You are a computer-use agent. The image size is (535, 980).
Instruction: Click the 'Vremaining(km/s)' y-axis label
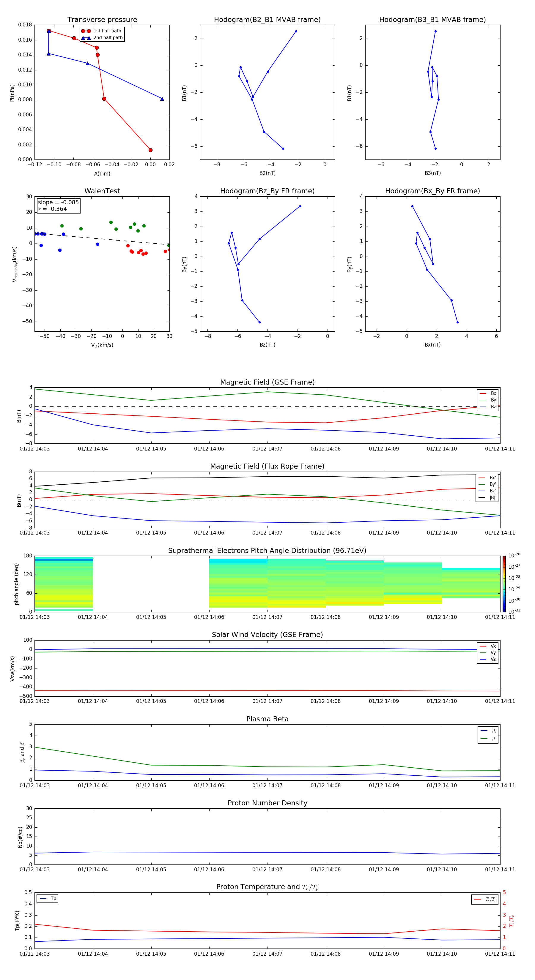pos(15,264)
